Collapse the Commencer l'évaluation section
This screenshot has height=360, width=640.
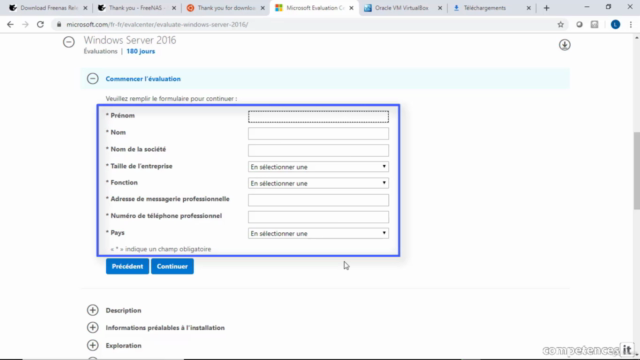(x=93, y=78)
